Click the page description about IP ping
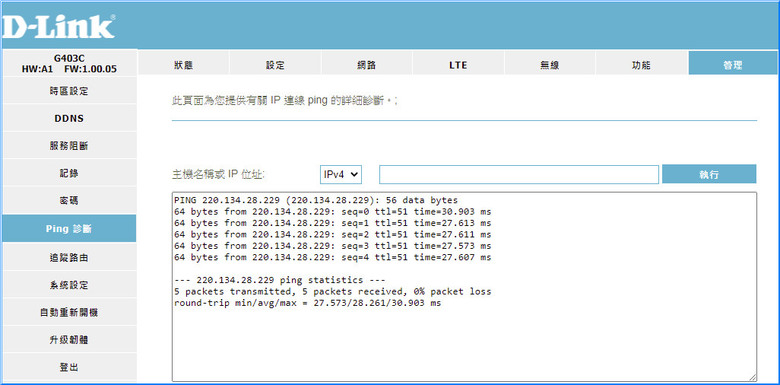 pyautogui.click(x=285, y=101)
